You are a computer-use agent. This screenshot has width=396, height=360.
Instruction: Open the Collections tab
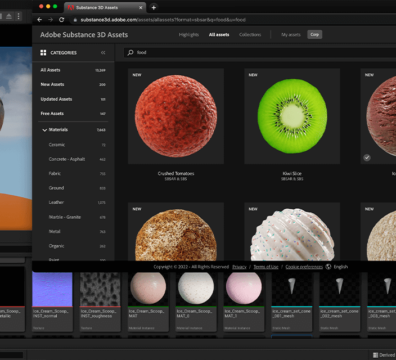[250, 35]
